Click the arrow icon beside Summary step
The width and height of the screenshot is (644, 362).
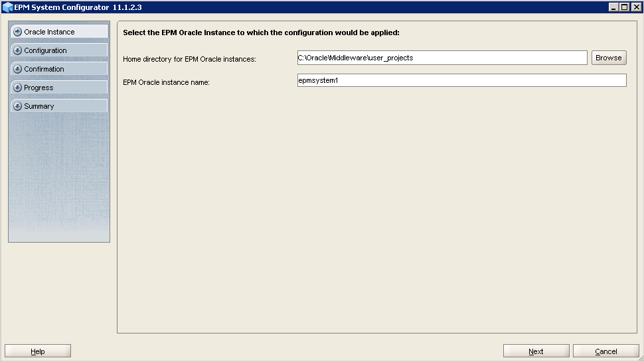tap(17, 106)
